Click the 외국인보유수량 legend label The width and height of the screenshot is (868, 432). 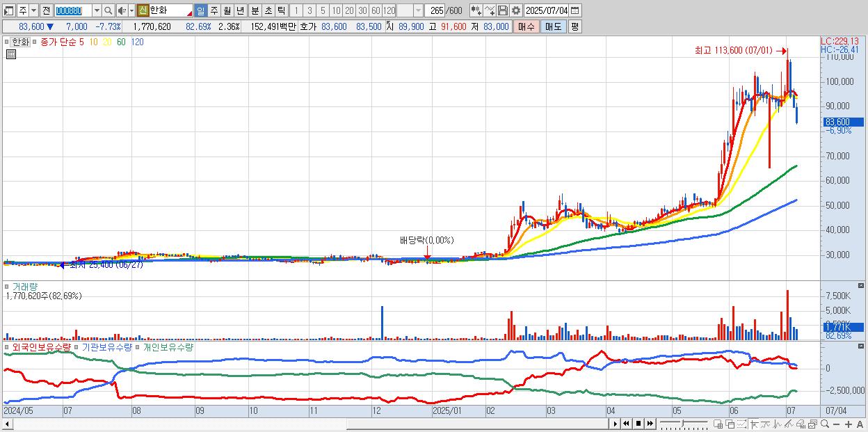click(42, 346)
